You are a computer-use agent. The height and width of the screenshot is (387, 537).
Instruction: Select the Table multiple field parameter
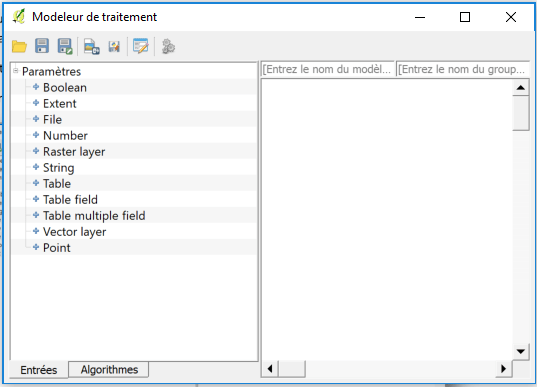coord(94,216)
